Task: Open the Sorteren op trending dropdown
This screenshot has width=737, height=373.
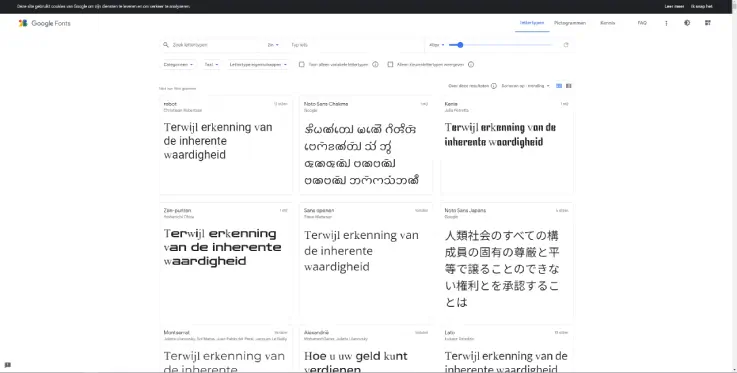Action: (525, 86)
